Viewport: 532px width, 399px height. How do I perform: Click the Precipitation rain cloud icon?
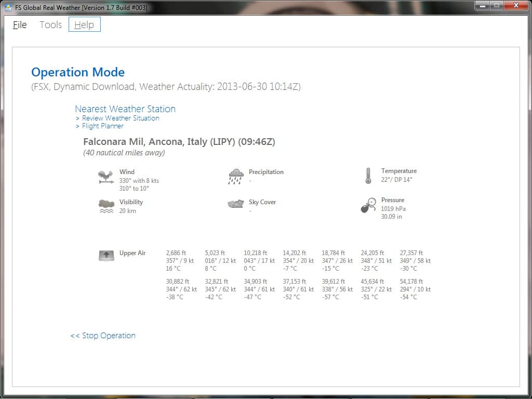tap(235, 177)
